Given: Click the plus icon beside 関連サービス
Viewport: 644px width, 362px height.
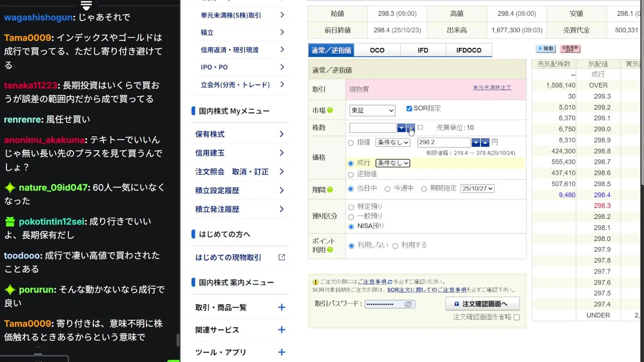Looking at the screenshot, I should pos(282,330).
